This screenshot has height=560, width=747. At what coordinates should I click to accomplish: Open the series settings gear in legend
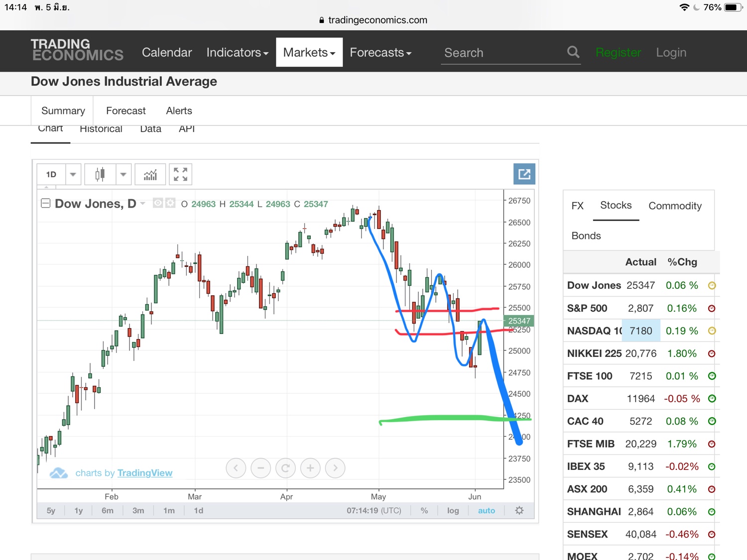click(170, 203)
